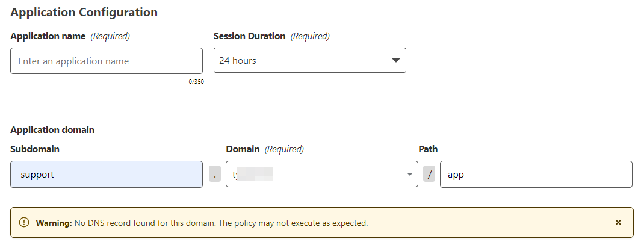Click the Path field containing app
The width and height of the screenshot is (644, 248).
click(536, 175)
